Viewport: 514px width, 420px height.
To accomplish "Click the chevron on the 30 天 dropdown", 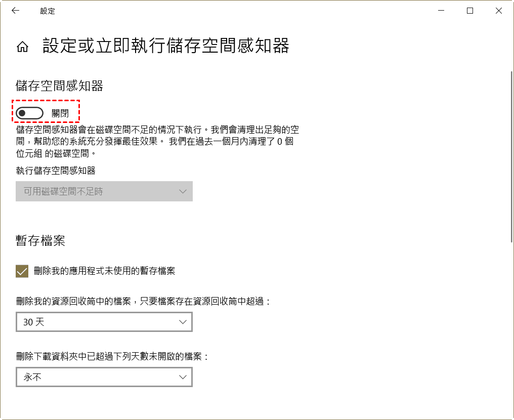I will [x=183, y=322].
